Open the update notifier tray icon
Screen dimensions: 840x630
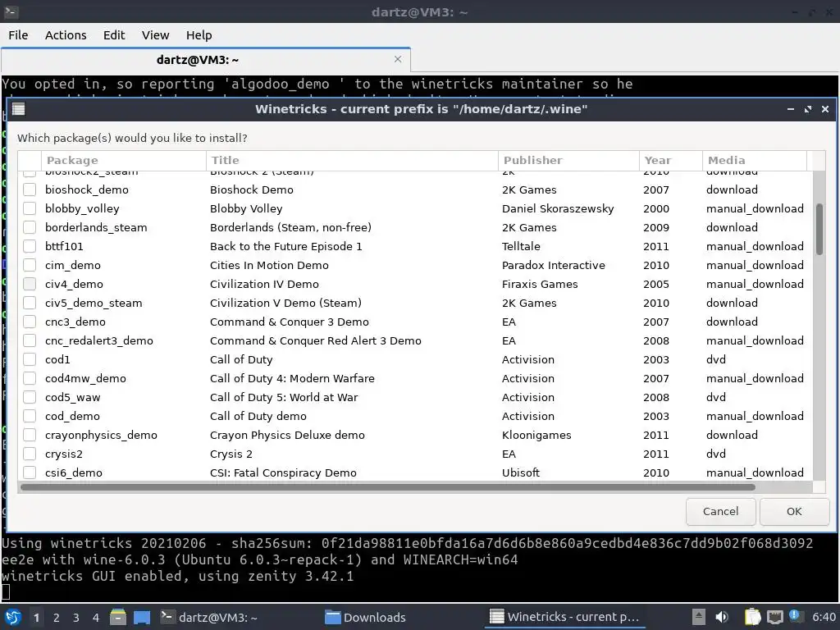pos(794,615)
